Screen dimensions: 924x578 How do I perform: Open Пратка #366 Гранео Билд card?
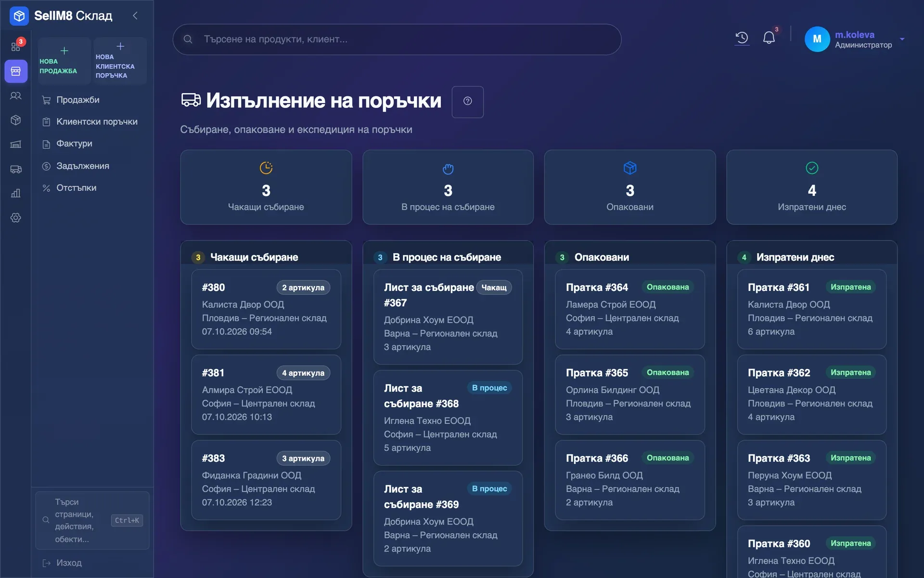tap(630, 480)
